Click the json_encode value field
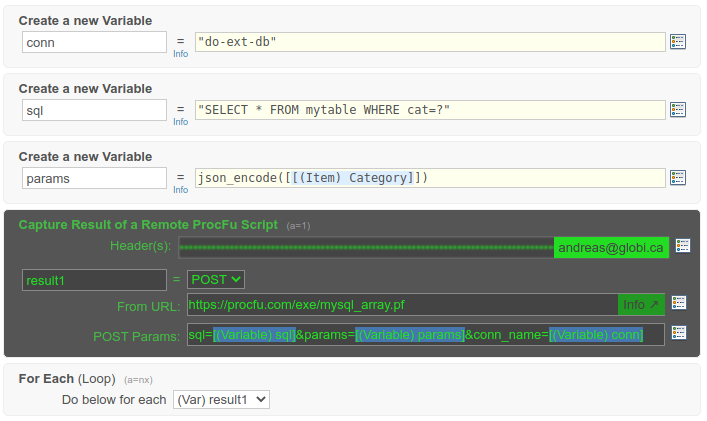Screen dimensions: 707x421 click(430, 178)
